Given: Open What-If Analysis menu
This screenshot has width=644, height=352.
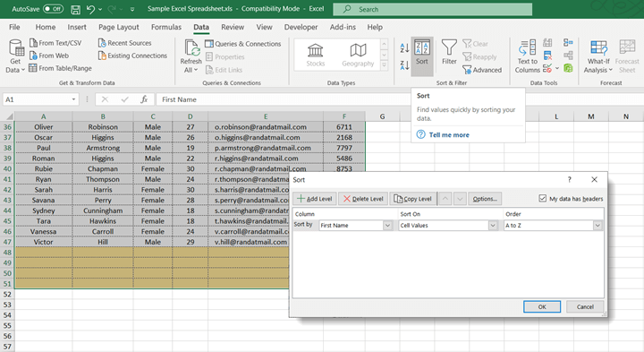Looking at the screenshot, I should [598, 56].
